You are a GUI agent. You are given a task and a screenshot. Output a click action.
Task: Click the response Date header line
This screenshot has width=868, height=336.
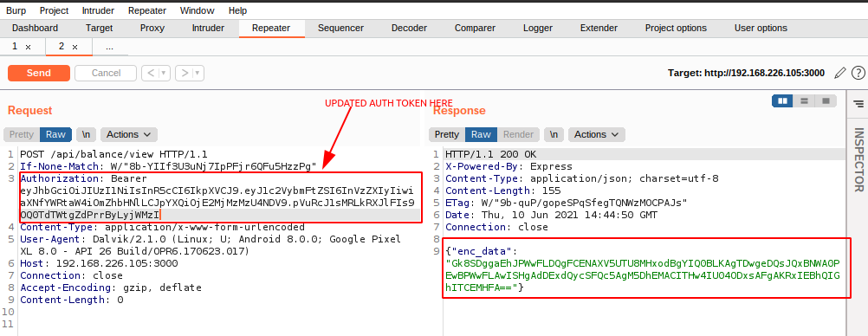point(551,215)
